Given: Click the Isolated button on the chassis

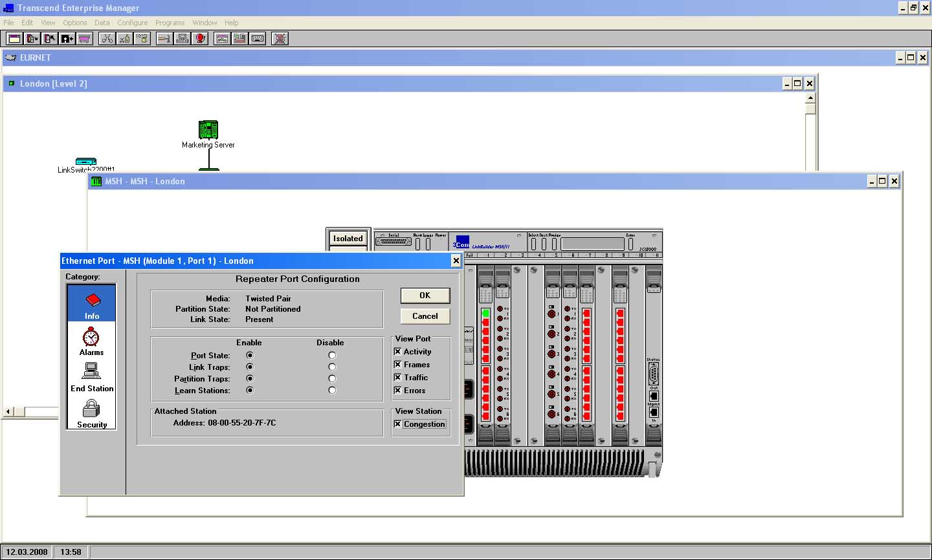Looking at the screenshot, I should tap(348, 238).
